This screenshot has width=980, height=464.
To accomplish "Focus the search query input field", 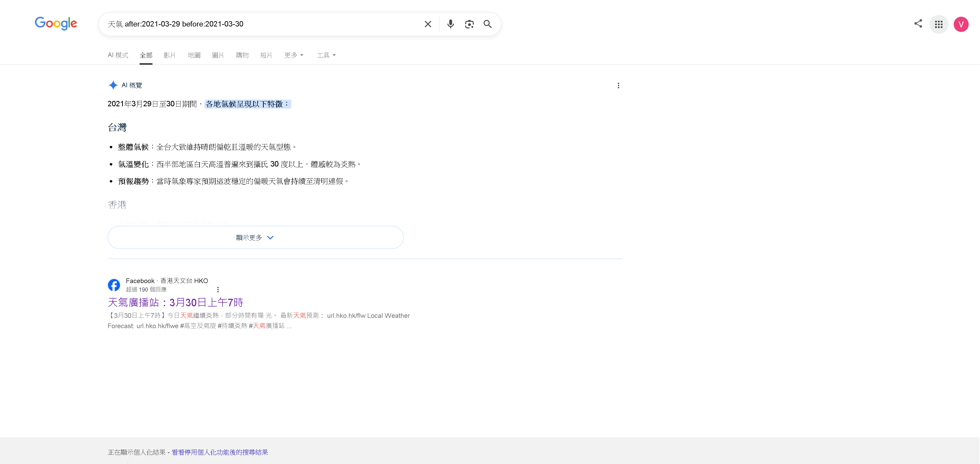I will 262,24.
